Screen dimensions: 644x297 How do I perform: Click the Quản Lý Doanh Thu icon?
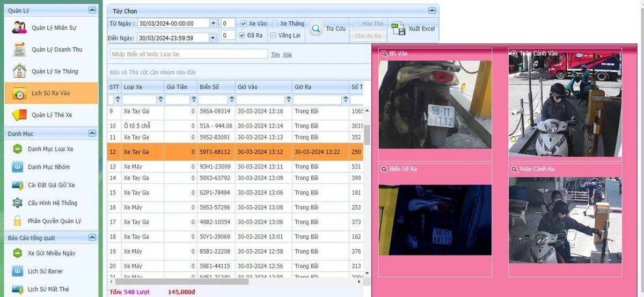pos(19,49)
